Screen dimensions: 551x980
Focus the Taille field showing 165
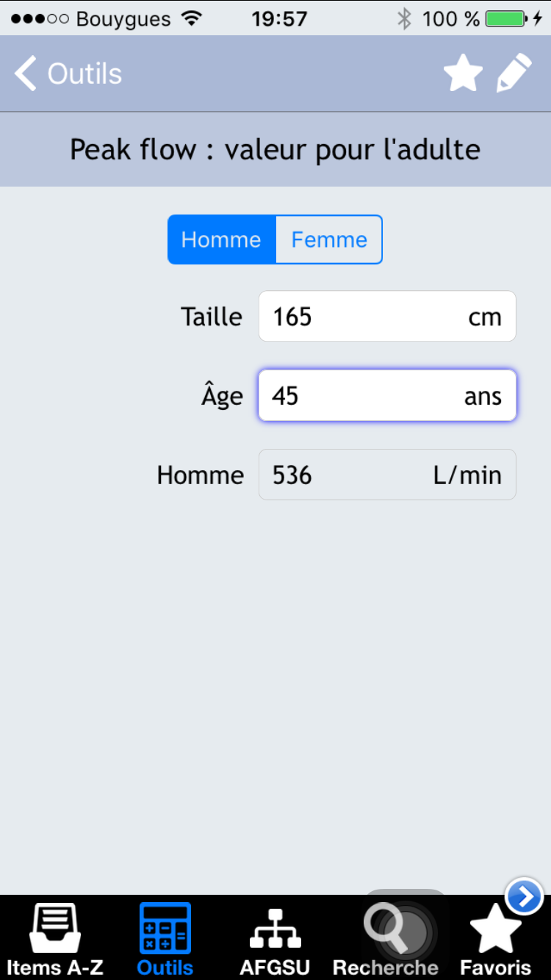click(387, 317)
